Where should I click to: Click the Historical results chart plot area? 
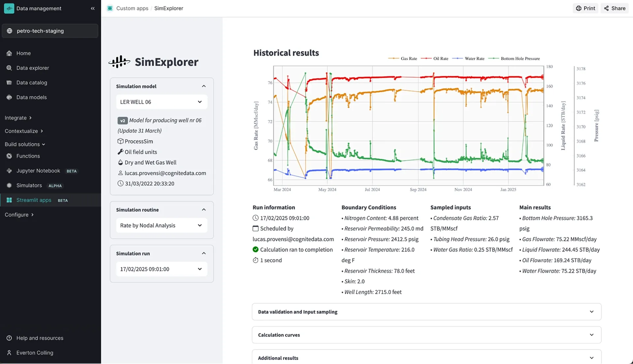coord(408,125)
